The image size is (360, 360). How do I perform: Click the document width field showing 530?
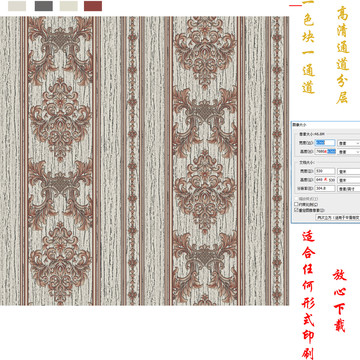325,171
